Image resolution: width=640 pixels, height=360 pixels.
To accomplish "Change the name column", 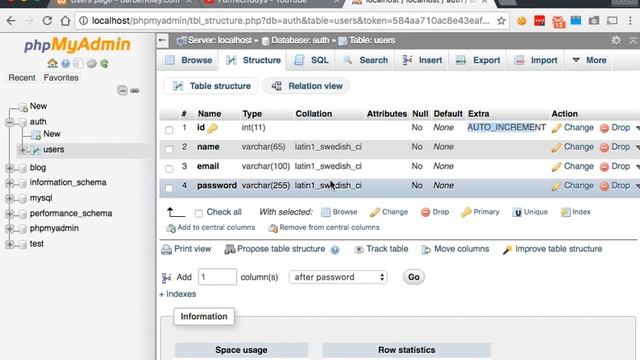I will 572,147.
